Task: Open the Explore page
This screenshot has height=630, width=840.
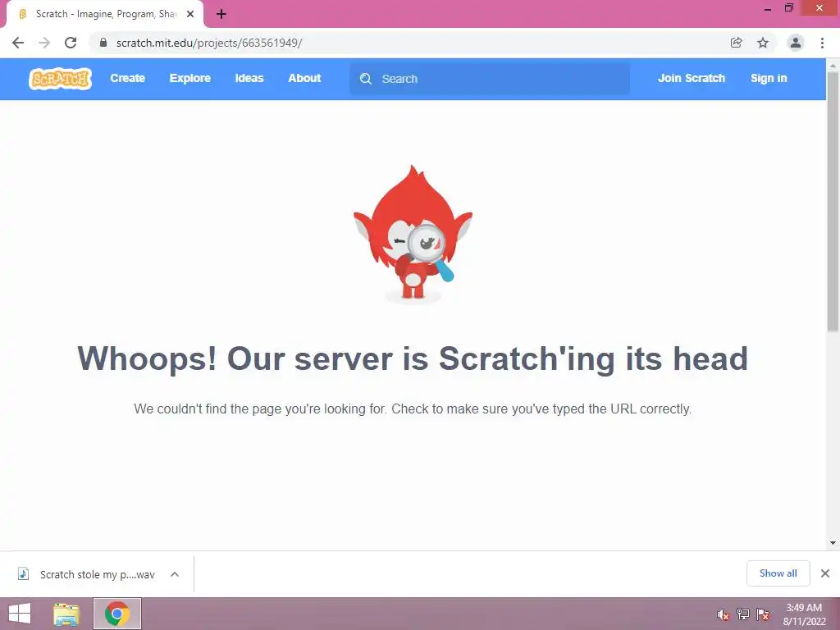Action: 190,78
